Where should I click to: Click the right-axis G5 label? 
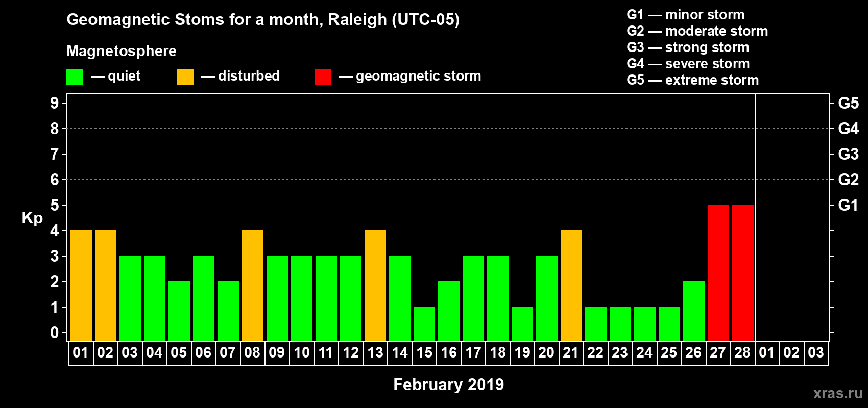tap(848, 103)
